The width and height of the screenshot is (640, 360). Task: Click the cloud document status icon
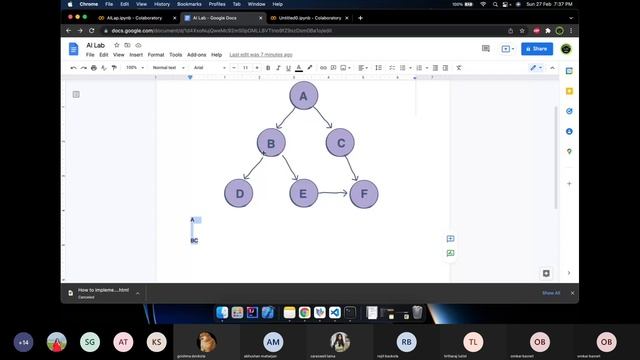click(x=138, y=45)
